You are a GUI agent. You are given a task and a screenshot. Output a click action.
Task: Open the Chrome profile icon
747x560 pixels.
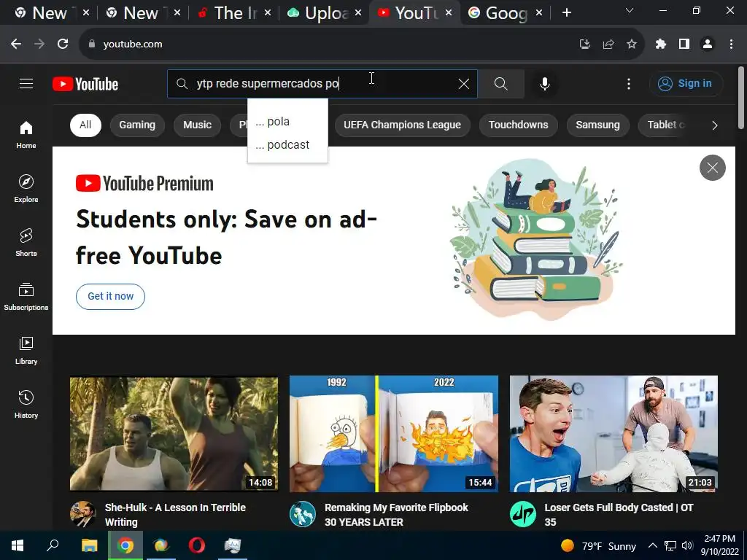(x=708, y=44)
